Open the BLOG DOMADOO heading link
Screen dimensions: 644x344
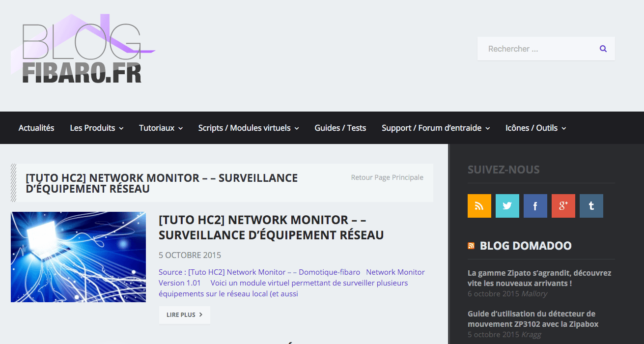[526, 246]
